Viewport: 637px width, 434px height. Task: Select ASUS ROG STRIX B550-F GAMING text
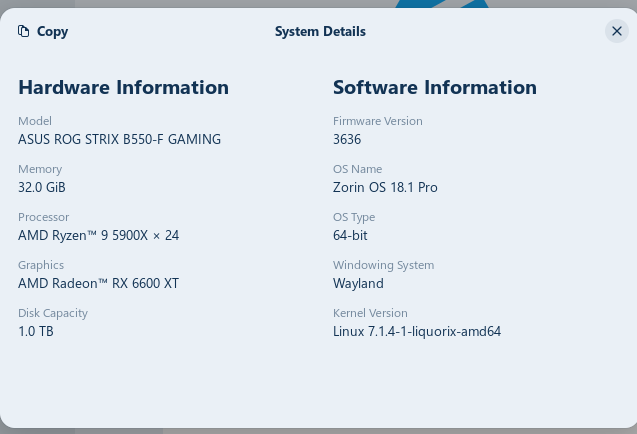tap(119, 139)
